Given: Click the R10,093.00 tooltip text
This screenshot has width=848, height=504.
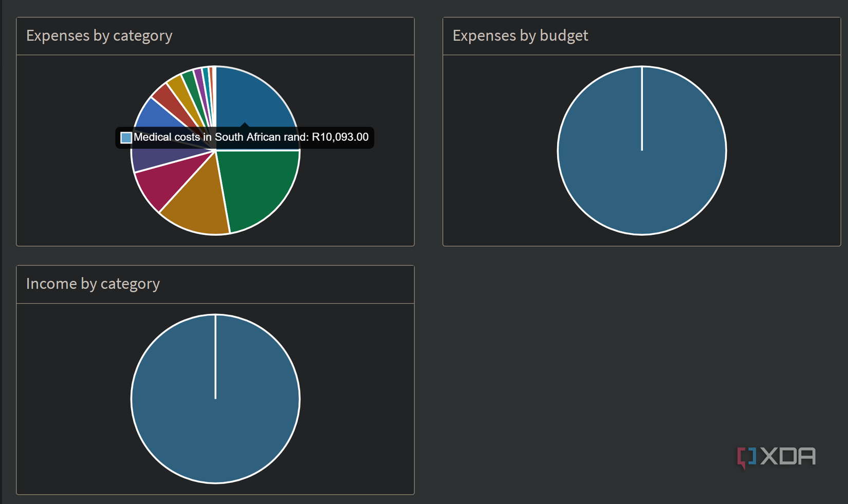Looking at the screenshot, I should point(340,137).
